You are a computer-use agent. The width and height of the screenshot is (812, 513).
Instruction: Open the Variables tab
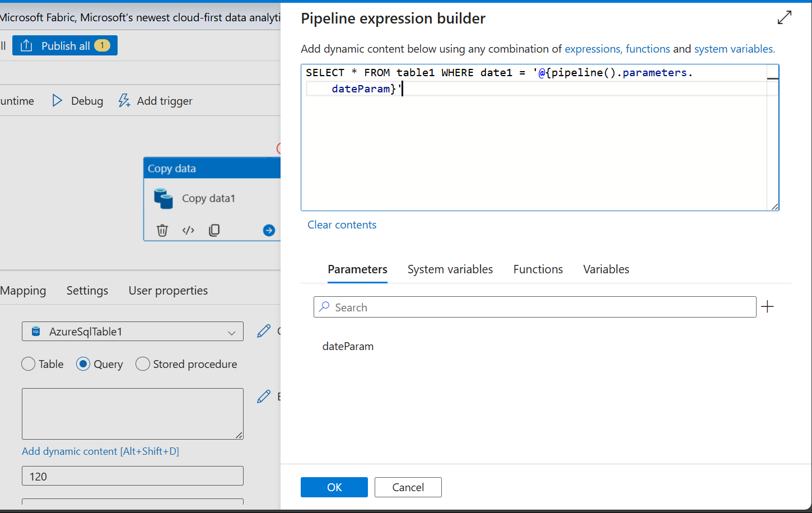click(x=606, y=269)
